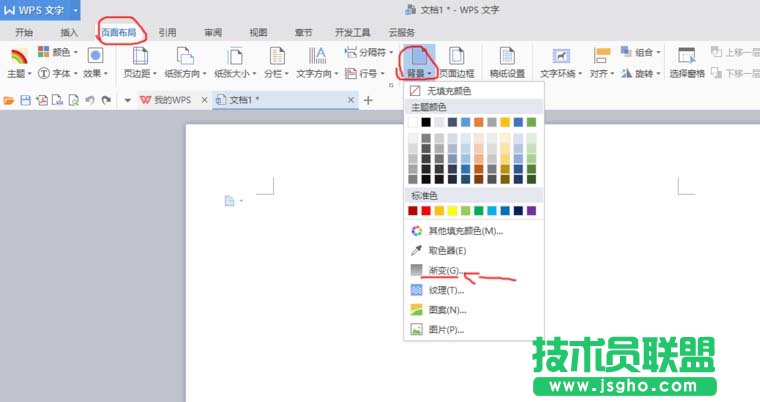Pick the purple standard color swatch
760x402 pixels.
[532, 210]
